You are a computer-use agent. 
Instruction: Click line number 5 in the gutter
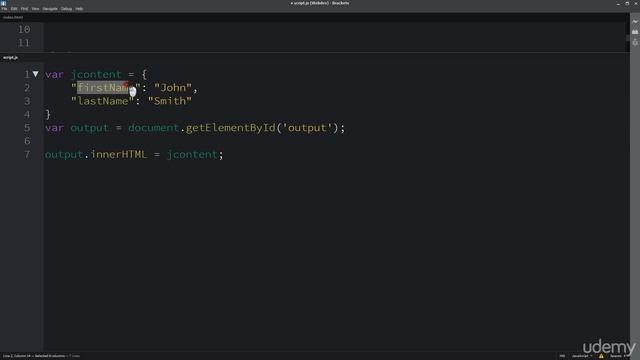pyautogui.click(x=27, y=128)
